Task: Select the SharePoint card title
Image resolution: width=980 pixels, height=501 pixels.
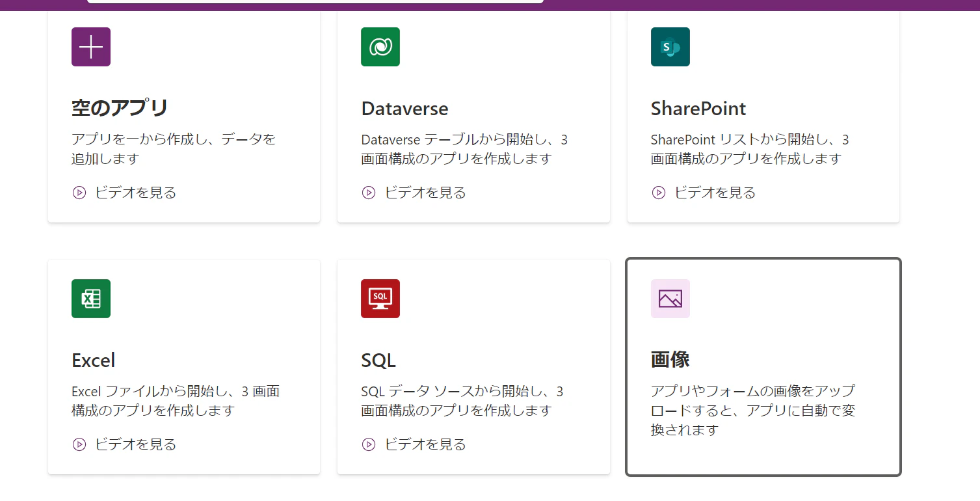Action: click(x=698, y=108)
